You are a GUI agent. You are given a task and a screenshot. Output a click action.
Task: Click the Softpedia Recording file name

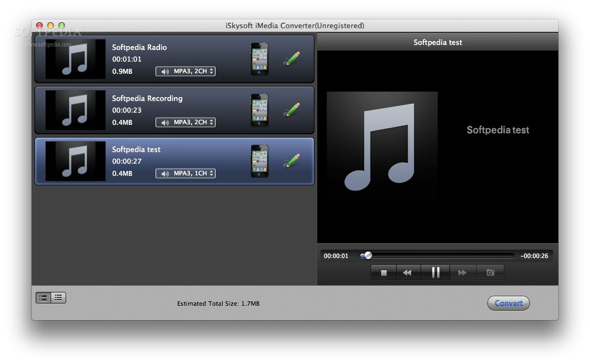[x=147, y=98]
